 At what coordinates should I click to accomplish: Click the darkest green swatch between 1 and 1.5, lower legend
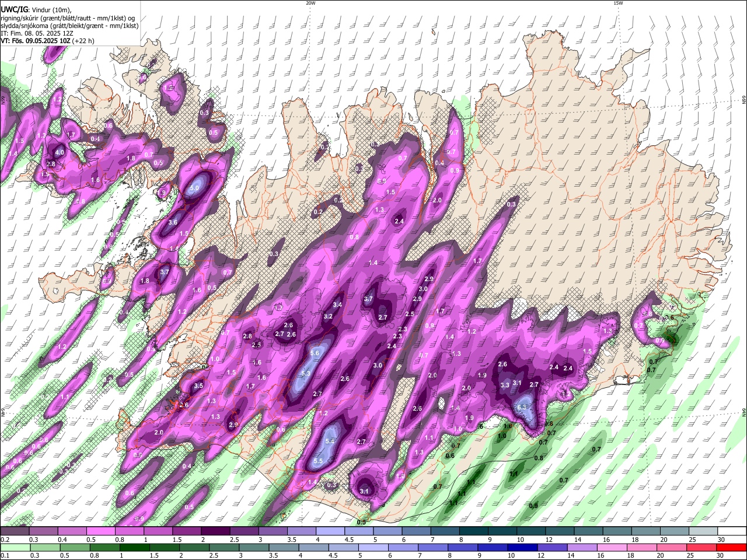(x=134, y=548)
